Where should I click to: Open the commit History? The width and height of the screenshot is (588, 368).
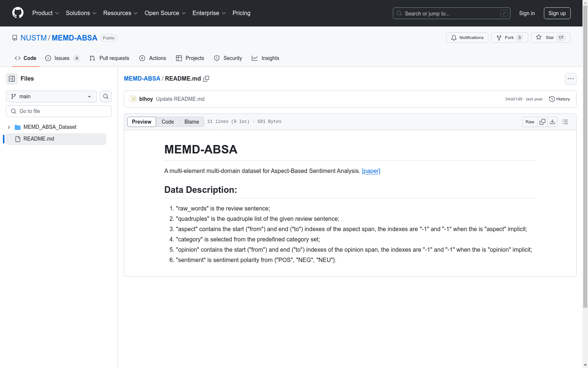pyautogui.click(x=559, y=99)
